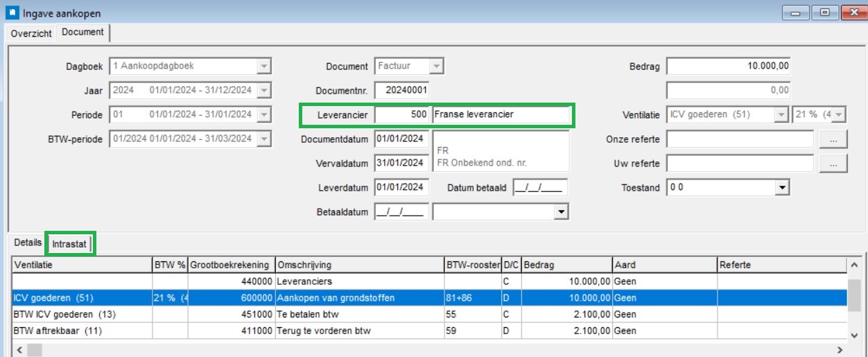
Task: Click the Datum betaald field
Action: click(541, 188)
